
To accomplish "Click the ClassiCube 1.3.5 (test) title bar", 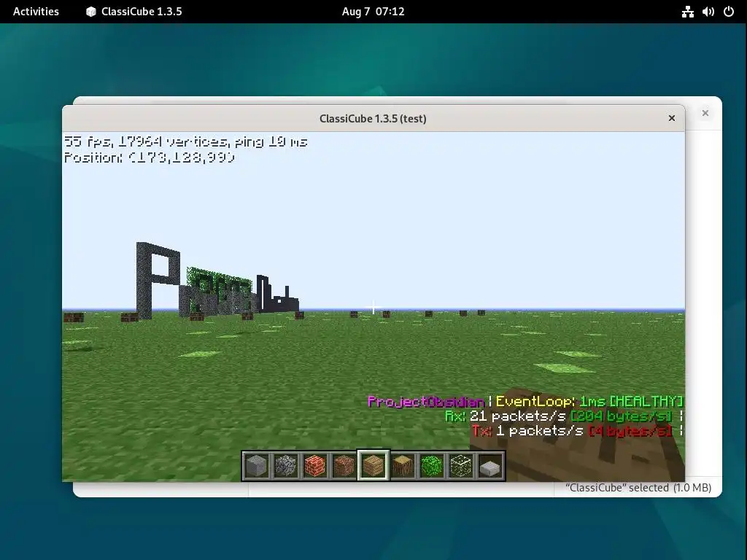I will 373,119.
